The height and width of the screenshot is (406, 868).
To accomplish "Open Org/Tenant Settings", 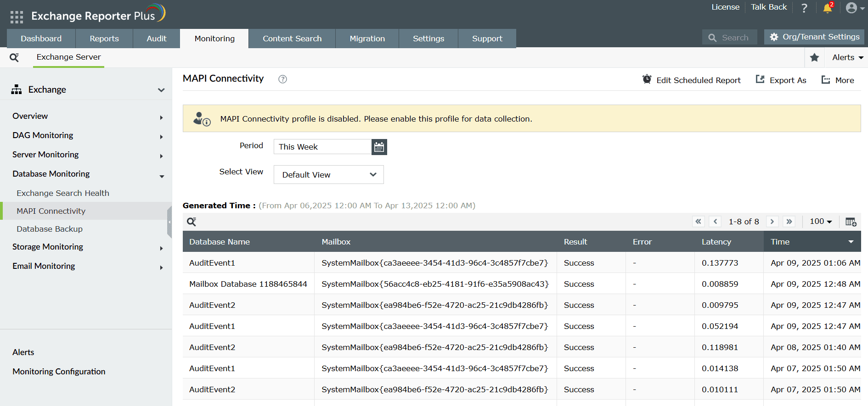I will coord(814,37).
